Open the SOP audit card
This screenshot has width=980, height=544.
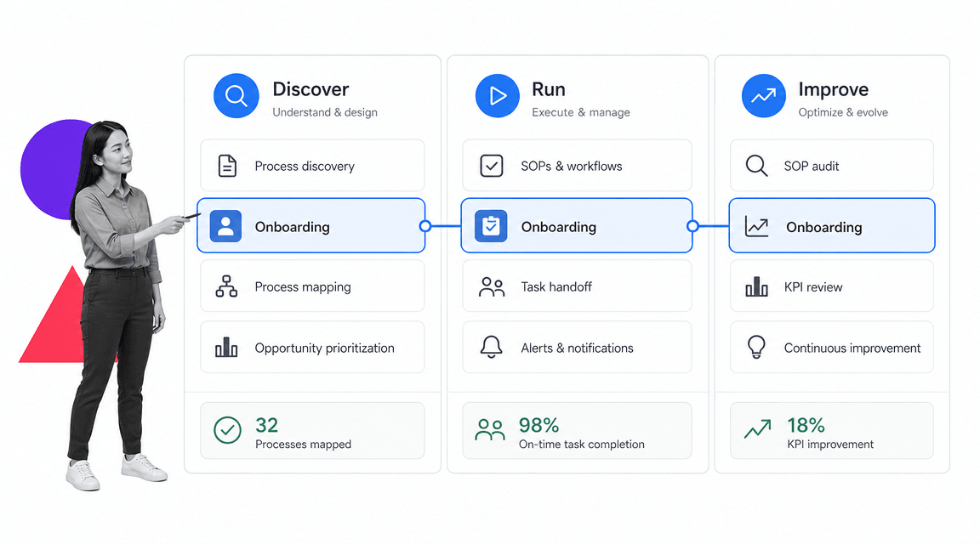pyautogui.click(x=832, y=166)
